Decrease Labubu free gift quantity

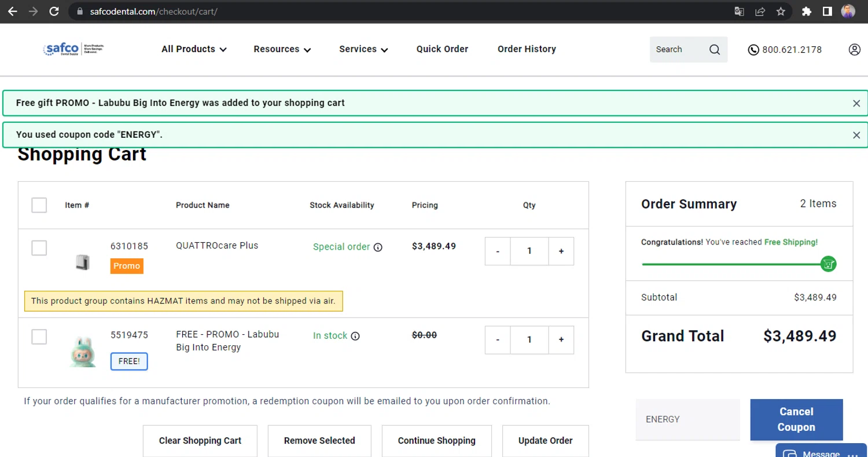pyautogui.click(x=498, y=340)
